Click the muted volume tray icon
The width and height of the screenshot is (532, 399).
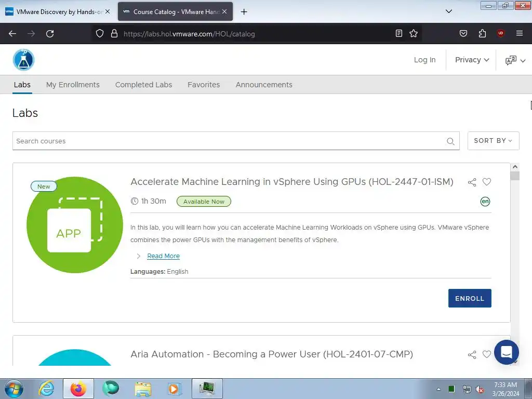click(x=480, y=390)
